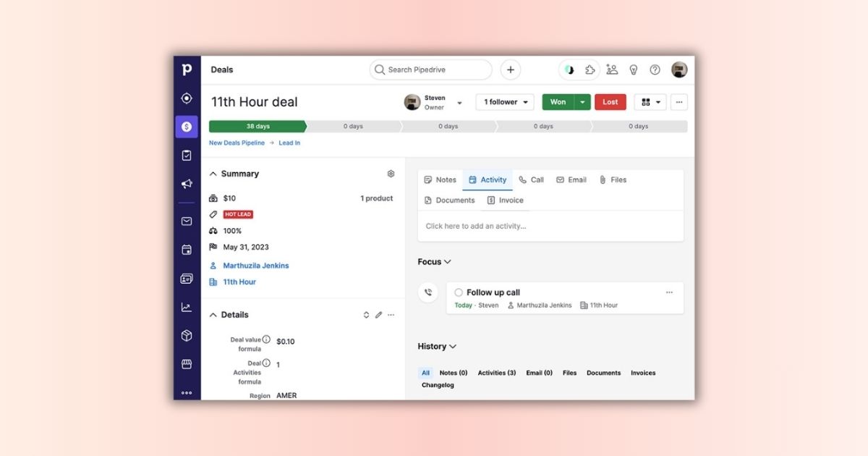Screen dimensions: 868x456
Task: Open the Lead In stage link
Action: pyautogui.click(x=289, y=143)
